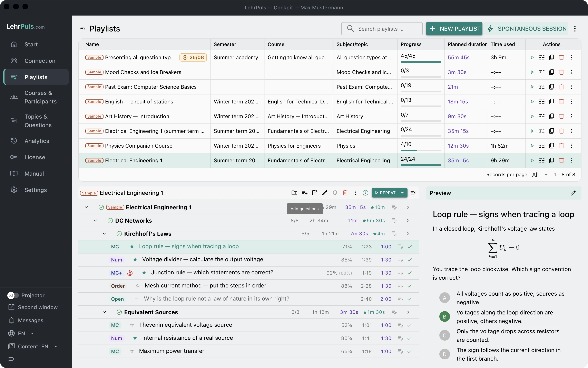Open the Connection page in the sidebar
This screenshot has height=368, width=588.
[36, 61]
